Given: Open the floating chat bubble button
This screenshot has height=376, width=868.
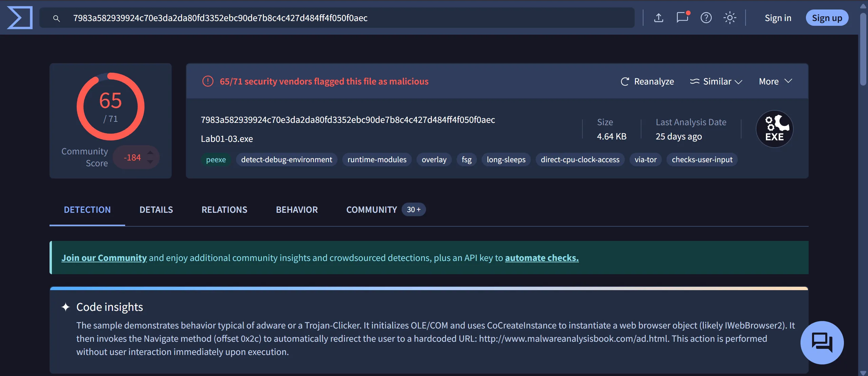Looking at the screenshot, I should point(822,342).
